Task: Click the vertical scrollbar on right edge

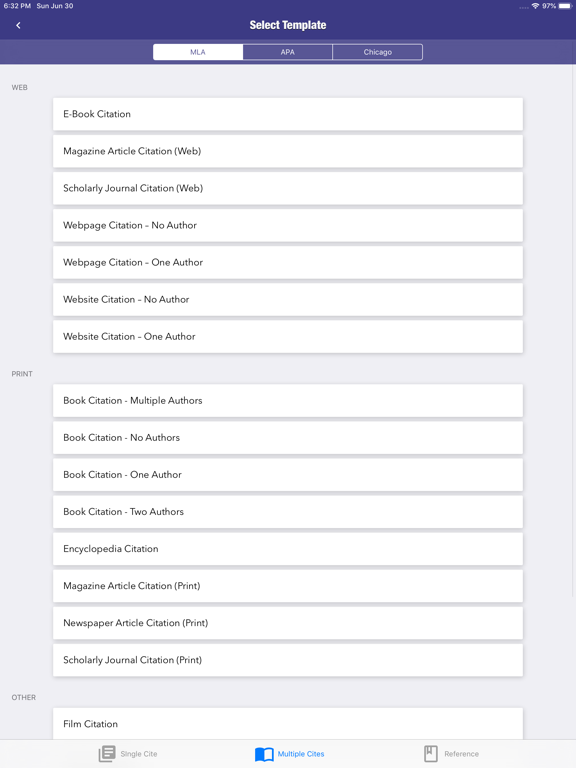Action: pyautogui.click(x=574, y=333)
